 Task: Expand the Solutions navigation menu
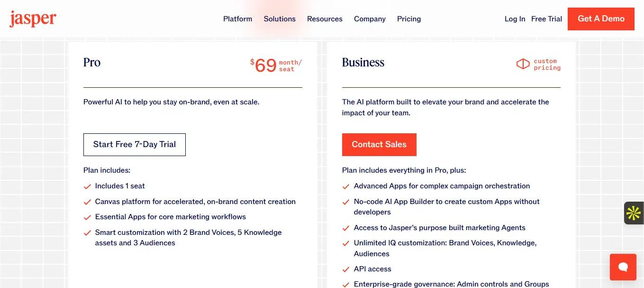[x=280, y=19]
